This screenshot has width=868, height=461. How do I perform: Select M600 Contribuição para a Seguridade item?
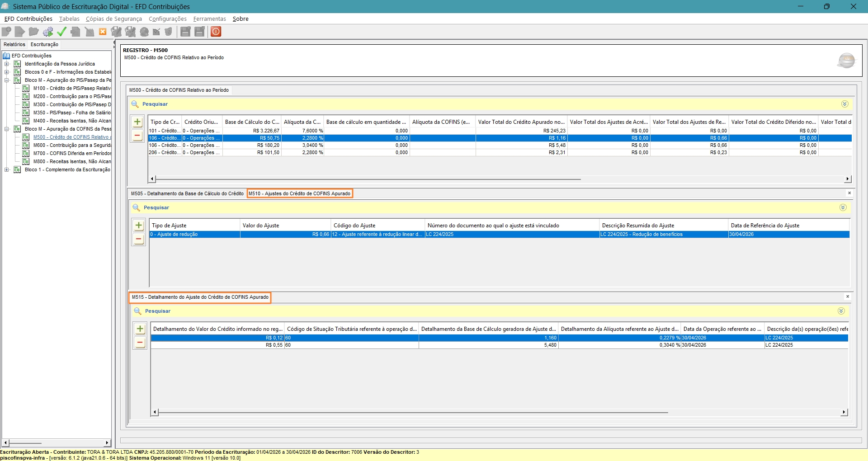72,145
